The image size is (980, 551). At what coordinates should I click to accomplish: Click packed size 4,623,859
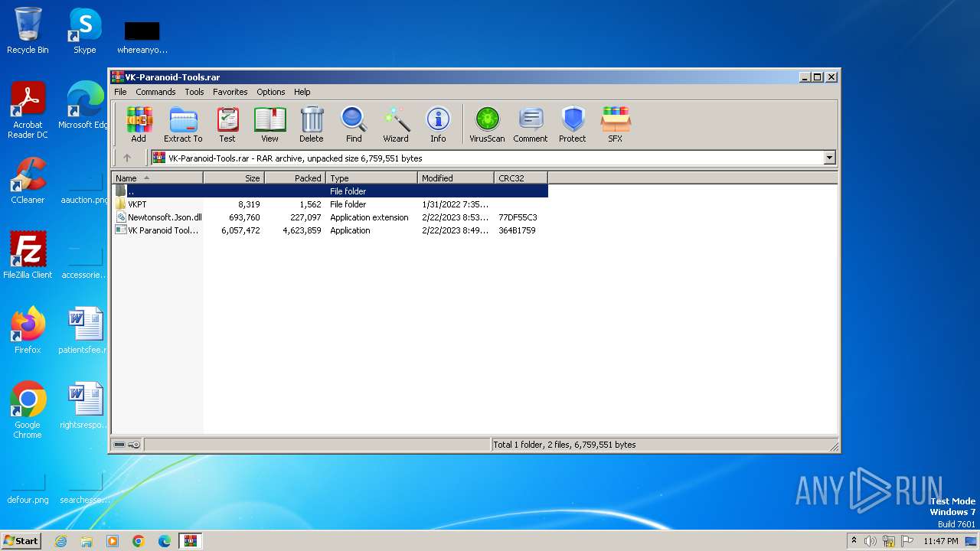302,230
